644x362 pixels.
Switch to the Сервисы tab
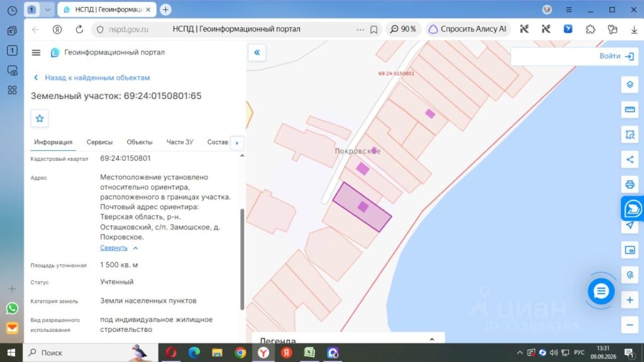[99, 142]
